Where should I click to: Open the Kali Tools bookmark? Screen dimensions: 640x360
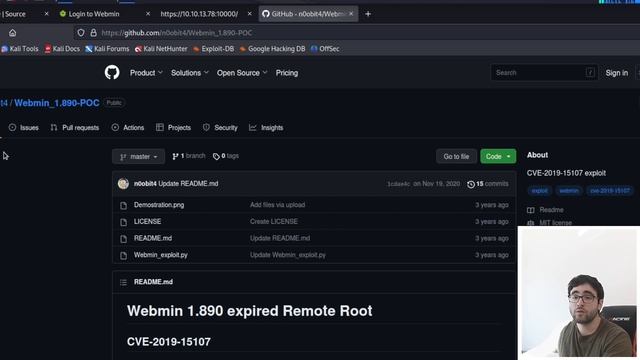pos(20,49)
